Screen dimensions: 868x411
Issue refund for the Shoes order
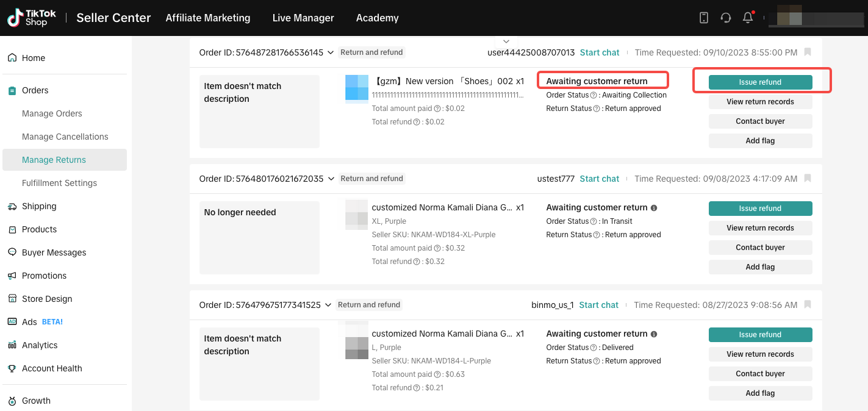(760, 82)
